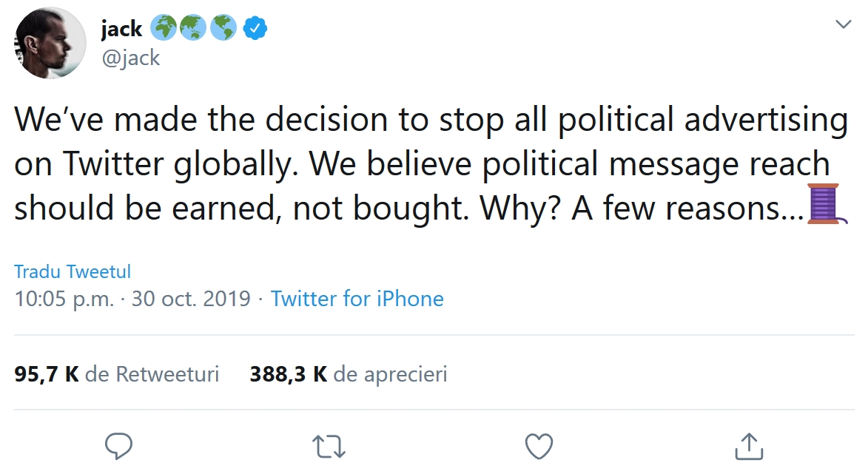Click the middle globe emoji beside jack's name
The width and height of the screenshot is (868, 474).
pos(193,29)
